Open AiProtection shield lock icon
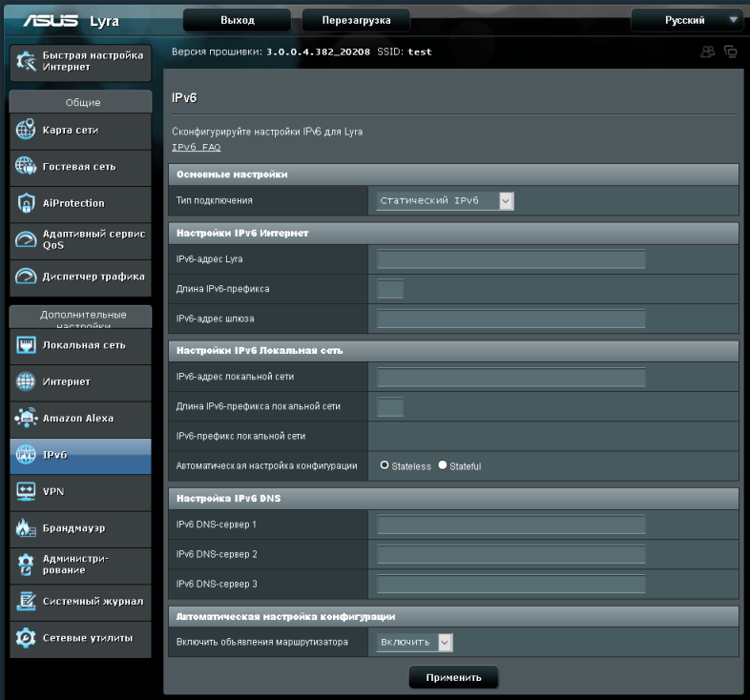 click(x=26, y=203)
